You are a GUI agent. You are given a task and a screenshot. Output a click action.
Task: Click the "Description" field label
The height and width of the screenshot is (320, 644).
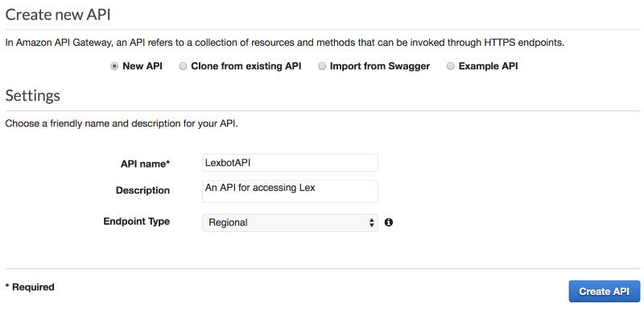(142, 190)
